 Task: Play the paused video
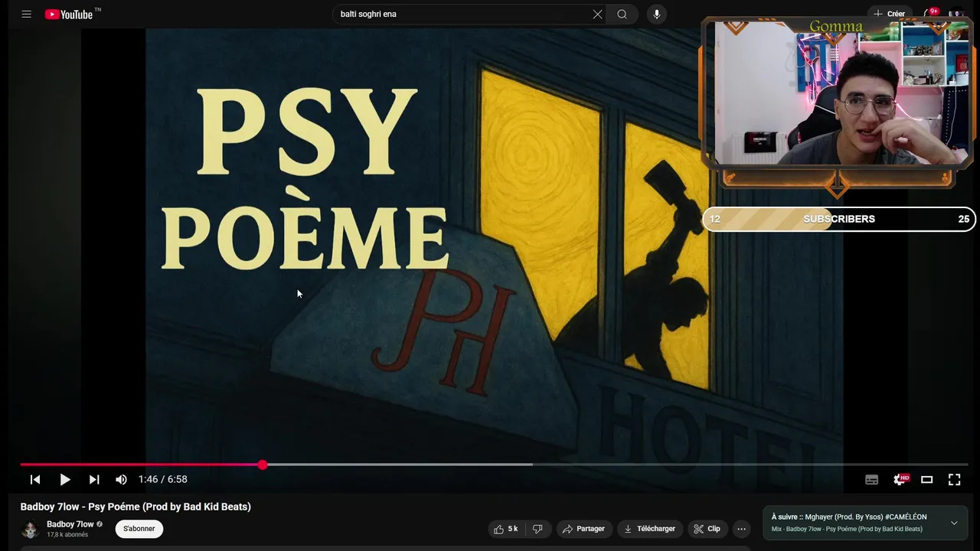pos(65,479)
